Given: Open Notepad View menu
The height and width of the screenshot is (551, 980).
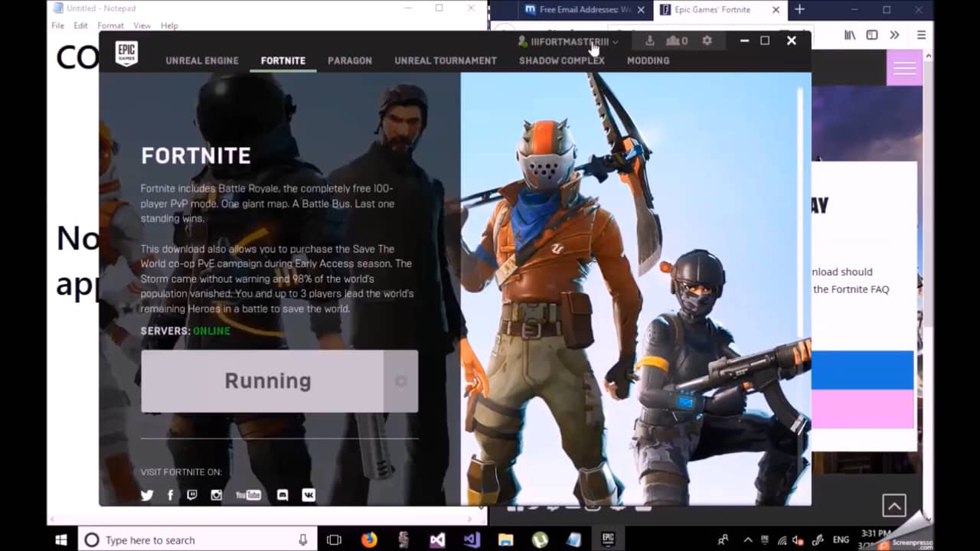Looking at the screenshot, I should [x=142, y=25].
